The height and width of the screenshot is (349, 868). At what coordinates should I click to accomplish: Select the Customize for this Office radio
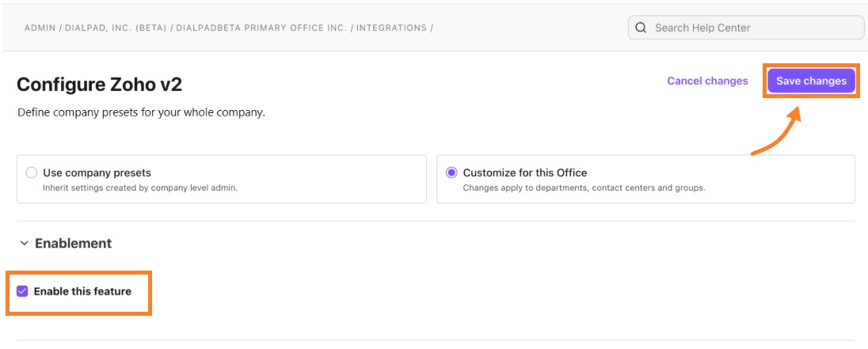click(x=451, y=173)
